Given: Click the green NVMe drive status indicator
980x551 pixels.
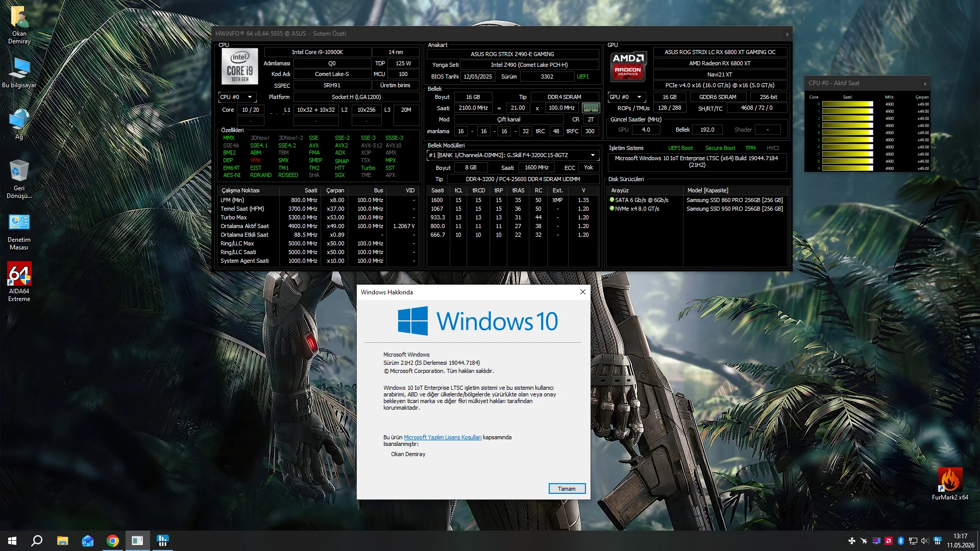Looking at the screenshot, I should click(611, 208).
